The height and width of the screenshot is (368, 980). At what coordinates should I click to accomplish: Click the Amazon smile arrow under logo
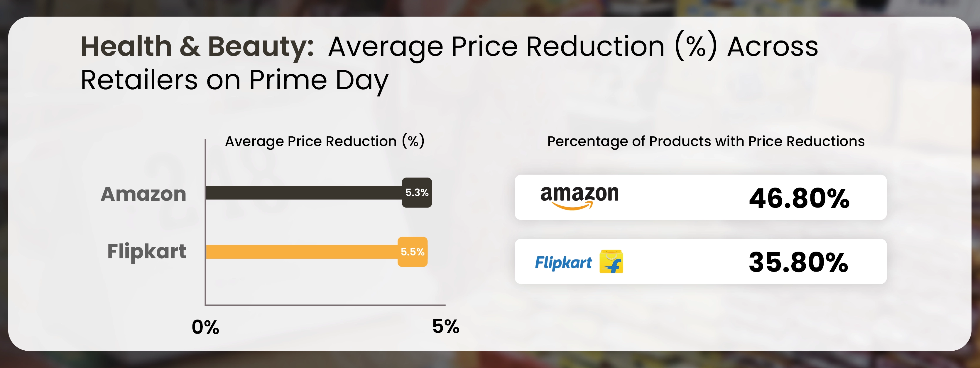point(572,206)
